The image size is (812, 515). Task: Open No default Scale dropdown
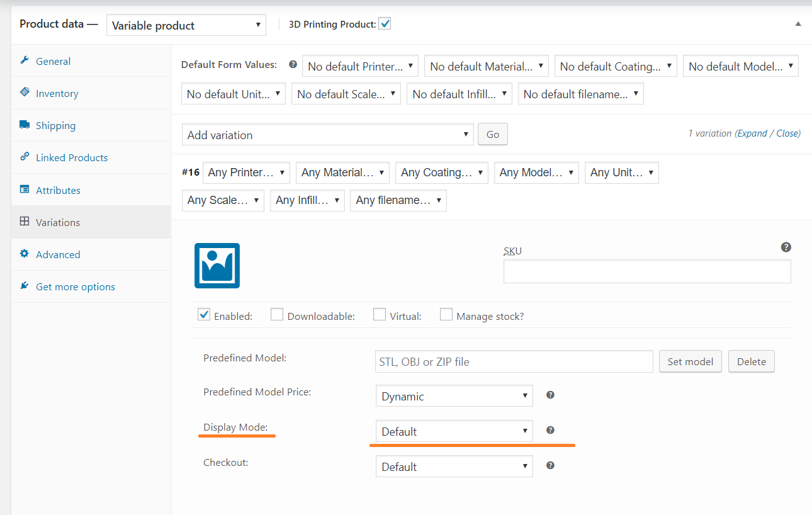coord(346,94)
